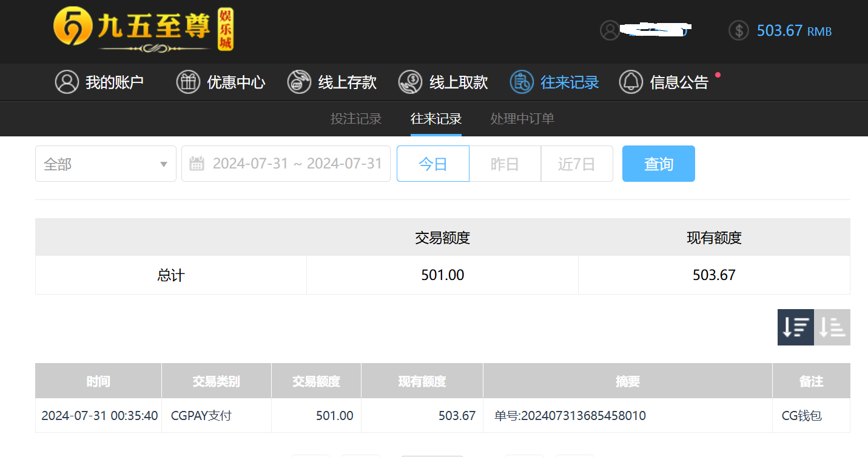
Task: Switch to ascending sort order toggle
Action: pos(832,327)
